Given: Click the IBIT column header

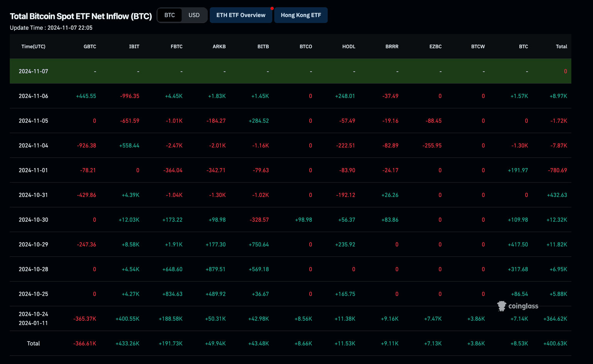Looking at the screenshot, I should pos(134,47).
